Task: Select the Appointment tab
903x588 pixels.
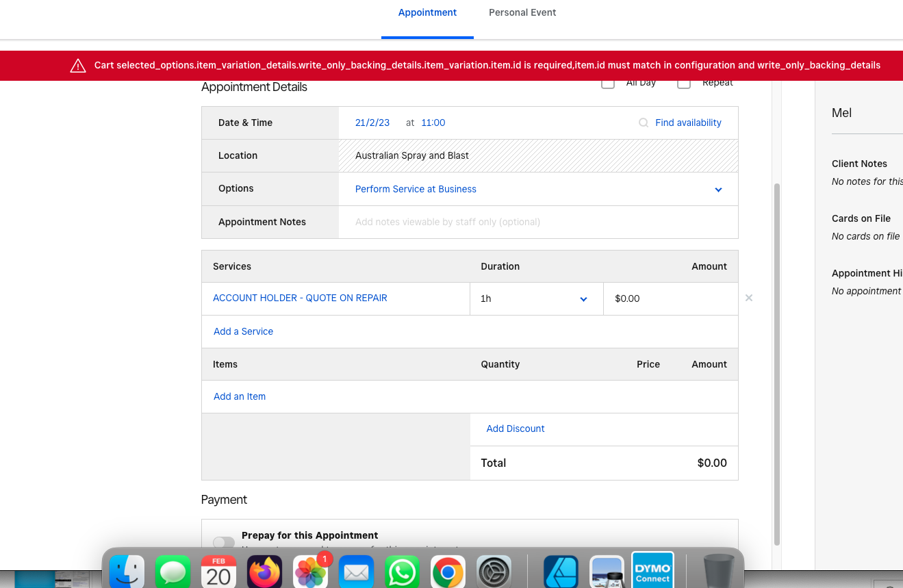Action: pyautogui.click(x=427, y=12)
